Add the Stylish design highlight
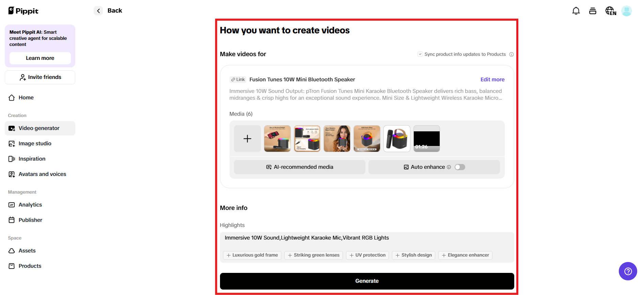The image size is (644, 295). (x=413, y=255)
